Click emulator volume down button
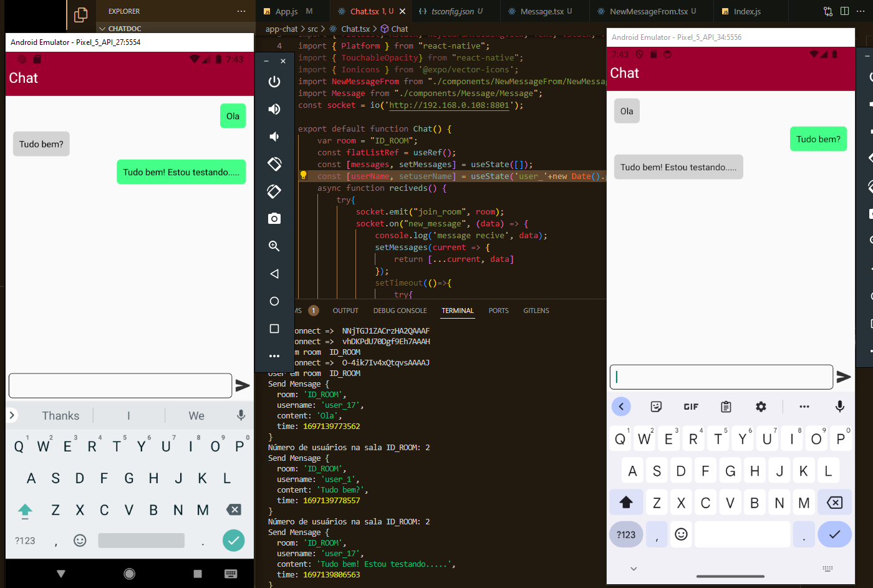This screenshot has height=588, width=873. pyautogui.click(x=274, y=137)
